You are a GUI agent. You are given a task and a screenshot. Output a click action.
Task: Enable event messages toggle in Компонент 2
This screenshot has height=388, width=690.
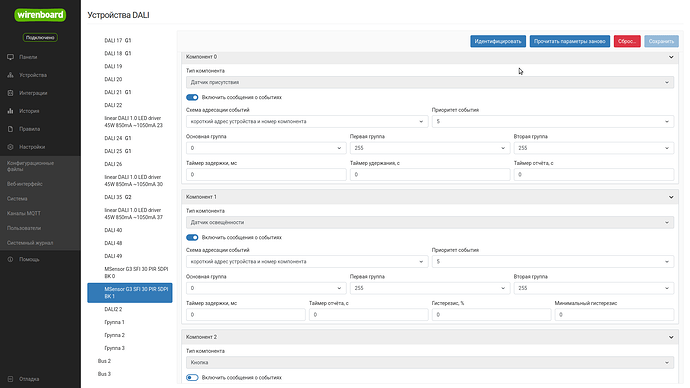[x=192, y=377]
